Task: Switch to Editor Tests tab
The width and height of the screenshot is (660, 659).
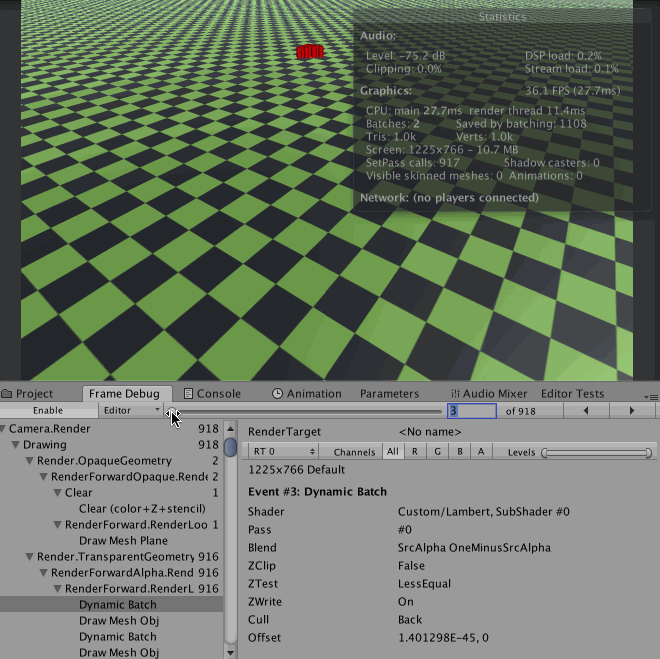Action: coord(572,393)
